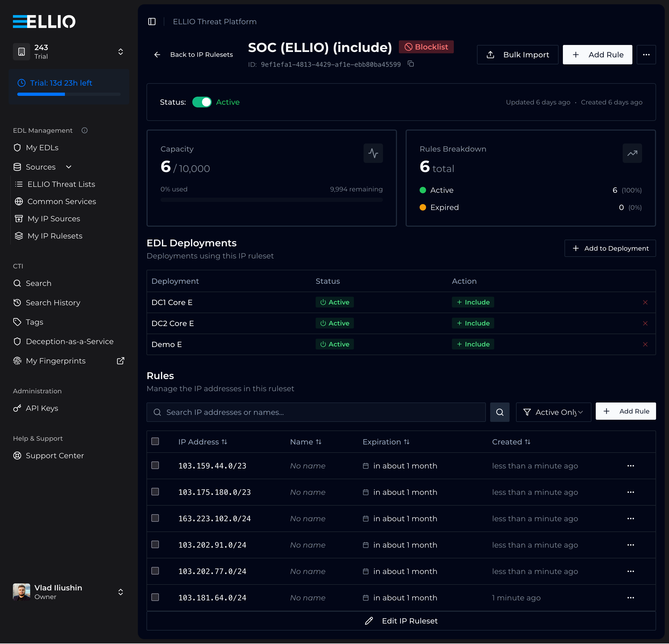Sort by IP Address column
Viewport: 669px width, 644px height.
click(x=203, y=442)
